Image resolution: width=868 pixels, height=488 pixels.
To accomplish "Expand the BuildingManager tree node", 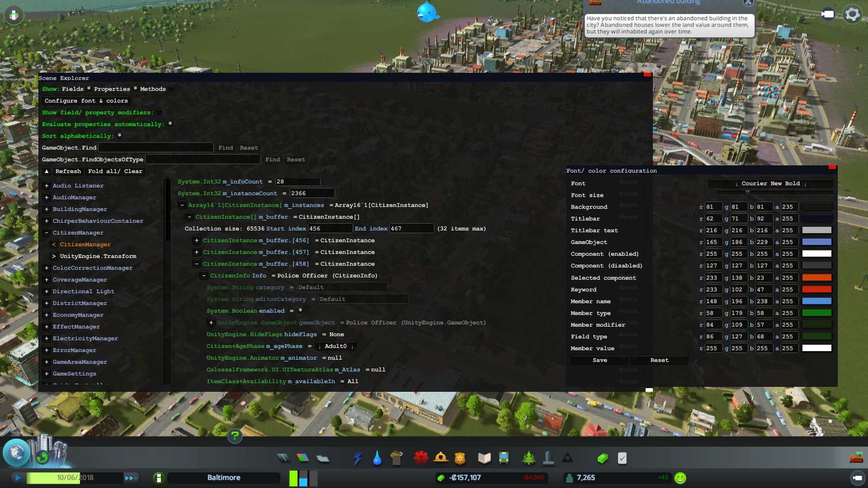I will 47,209.
